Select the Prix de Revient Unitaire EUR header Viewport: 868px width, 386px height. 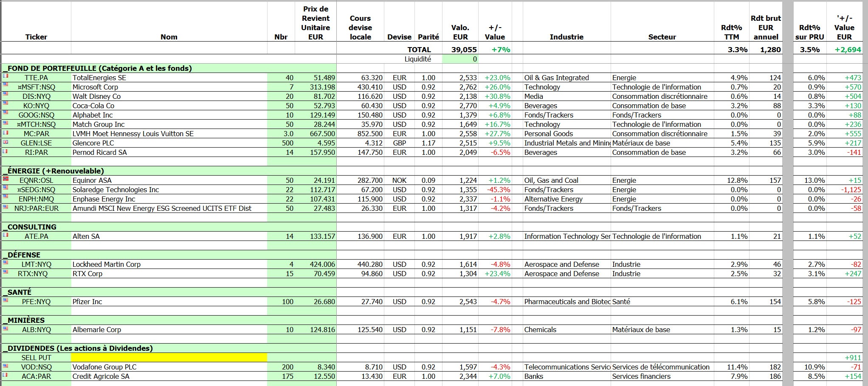click(x=316, y=23)
